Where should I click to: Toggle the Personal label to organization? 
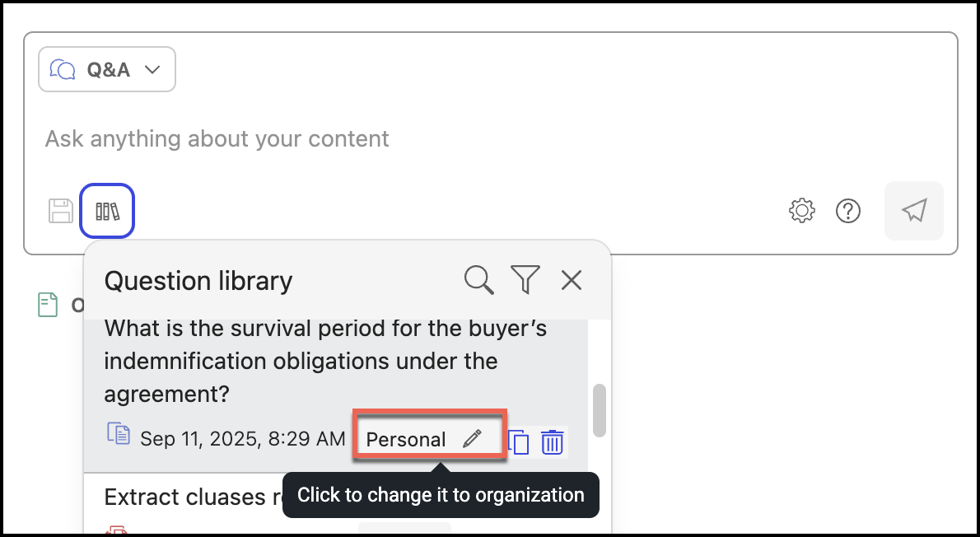406,440
